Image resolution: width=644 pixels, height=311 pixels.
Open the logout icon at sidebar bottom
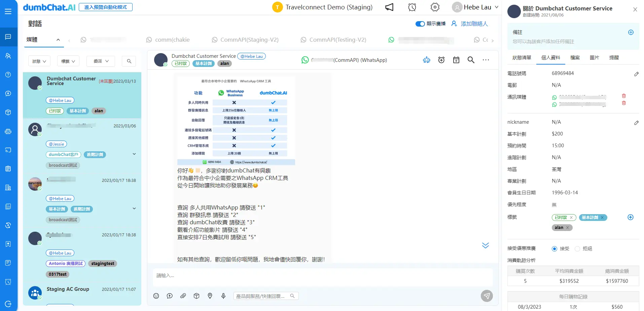(8, 304)
